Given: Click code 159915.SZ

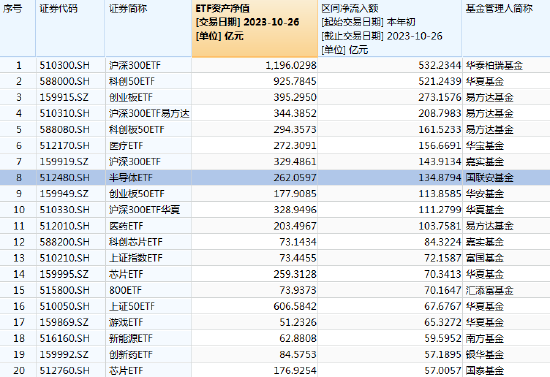Looking at the screenshot, I should pos(64,97).
